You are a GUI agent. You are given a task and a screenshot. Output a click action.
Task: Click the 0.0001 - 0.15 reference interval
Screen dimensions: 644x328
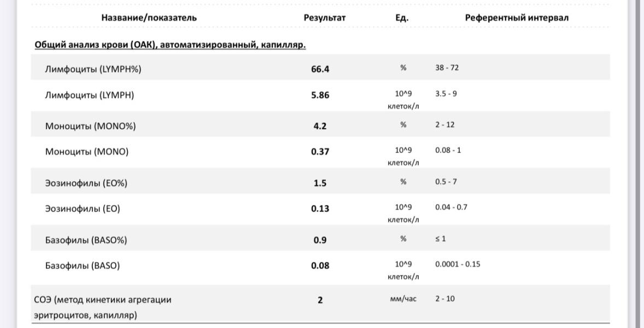click(458, 264)
